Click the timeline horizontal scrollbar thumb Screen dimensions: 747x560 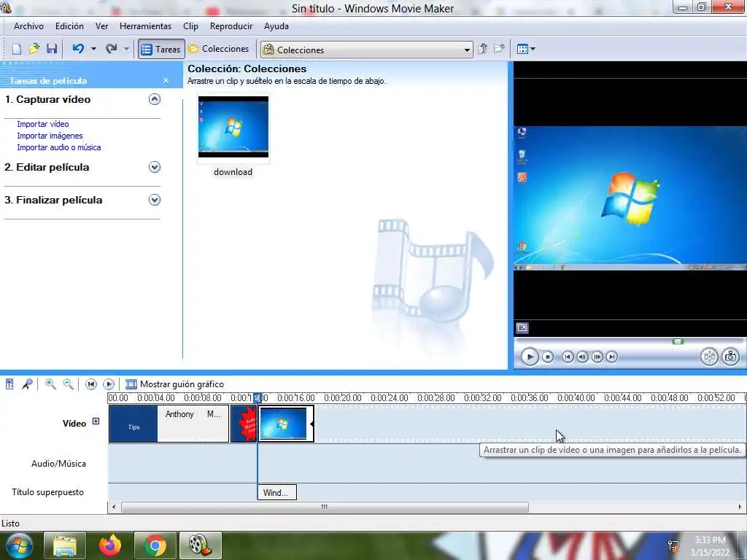325,507
